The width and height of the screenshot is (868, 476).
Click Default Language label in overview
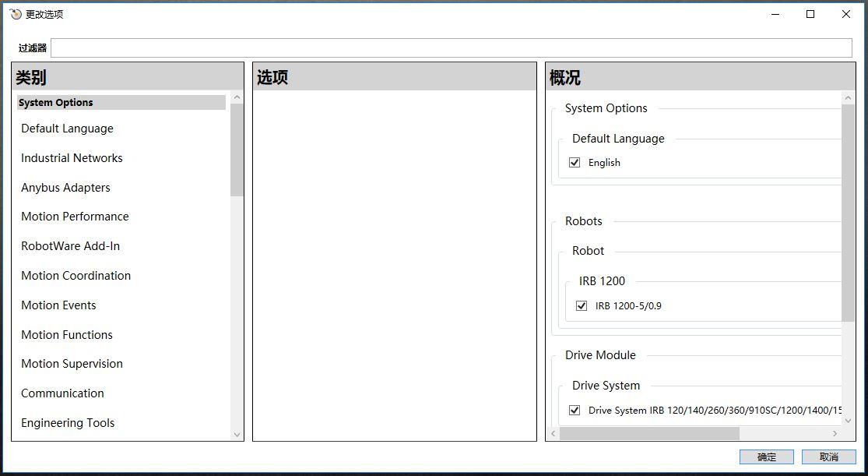[x=618, y=139]
